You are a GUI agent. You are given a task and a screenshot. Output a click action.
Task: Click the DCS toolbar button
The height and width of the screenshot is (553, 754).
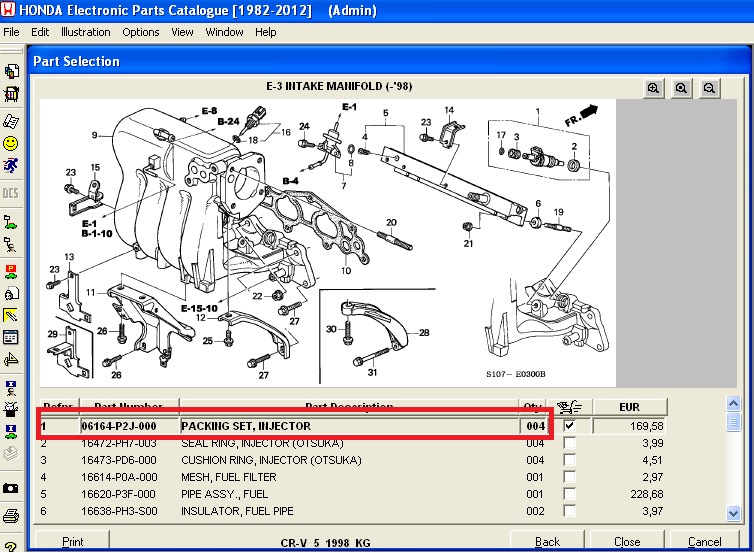click(x=11, y=193)
